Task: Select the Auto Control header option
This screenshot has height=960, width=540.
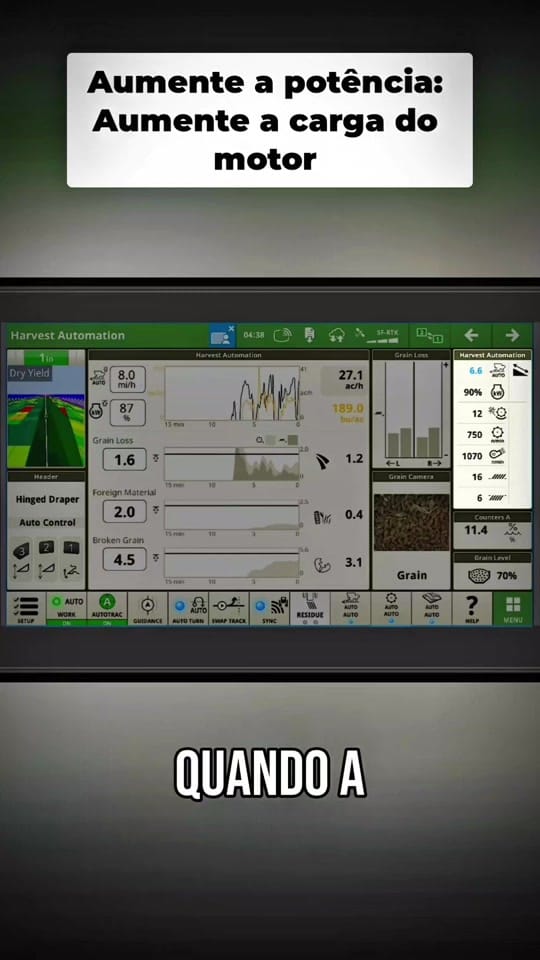Action: (x=47, y=522)
